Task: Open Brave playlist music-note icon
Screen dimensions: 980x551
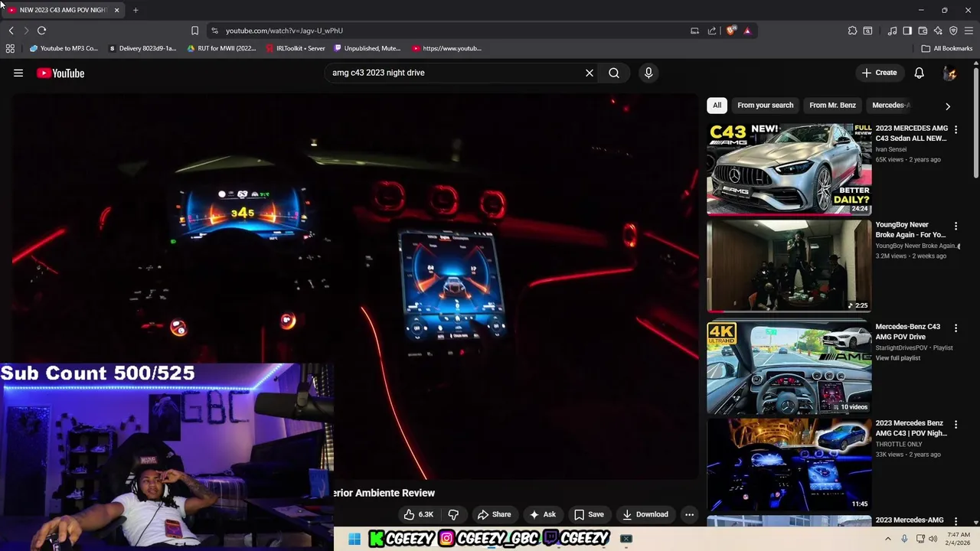Action: pyautogui.click(x=892, y=31)
